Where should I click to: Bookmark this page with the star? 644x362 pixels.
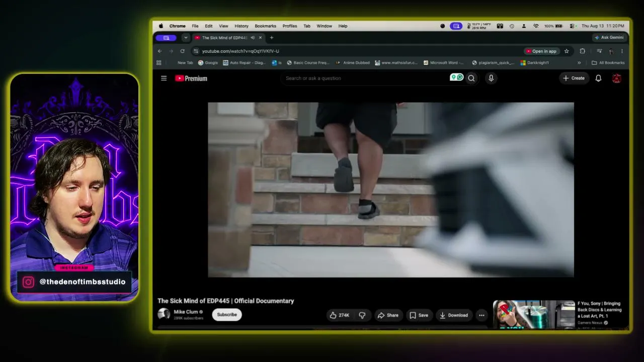[x=567, y=51]
